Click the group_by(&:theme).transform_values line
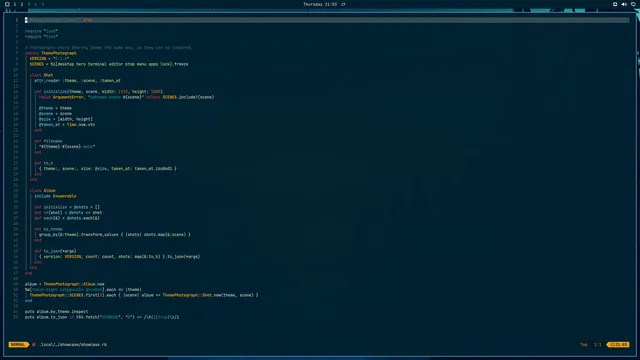This screenshot has height=360, width=640. click(x=115, y=235)
